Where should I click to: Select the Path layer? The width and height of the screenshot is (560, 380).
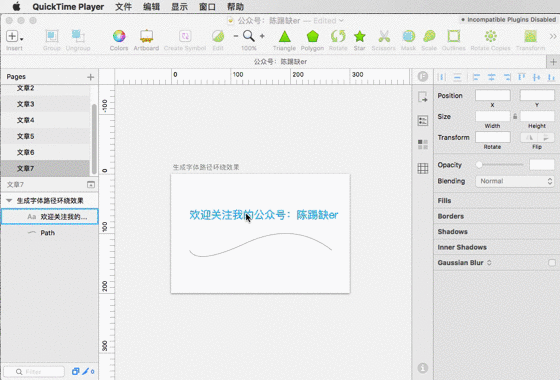click(50, 233)
